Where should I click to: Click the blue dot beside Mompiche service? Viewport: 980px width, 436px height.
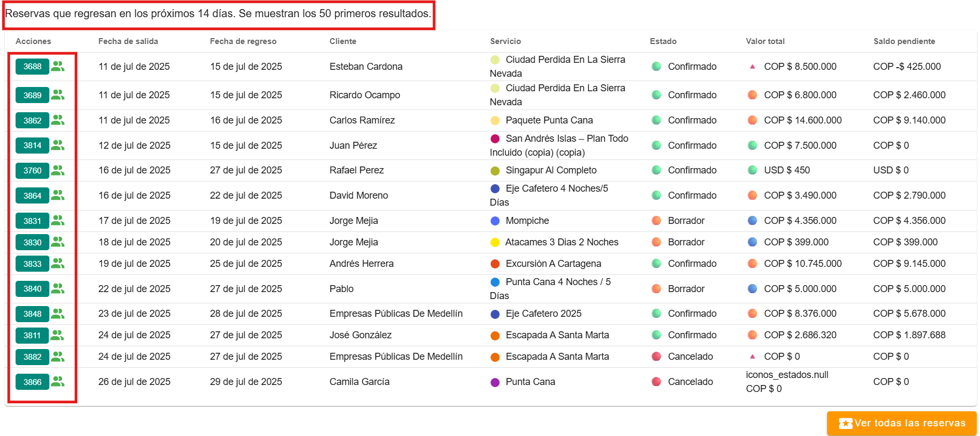point(495,221)
